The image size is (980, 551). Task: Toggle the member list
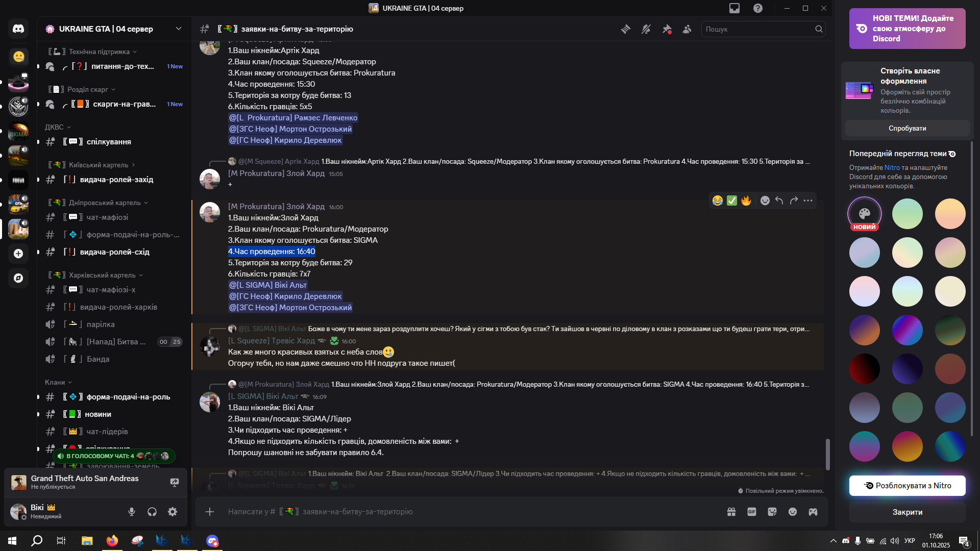687,29
